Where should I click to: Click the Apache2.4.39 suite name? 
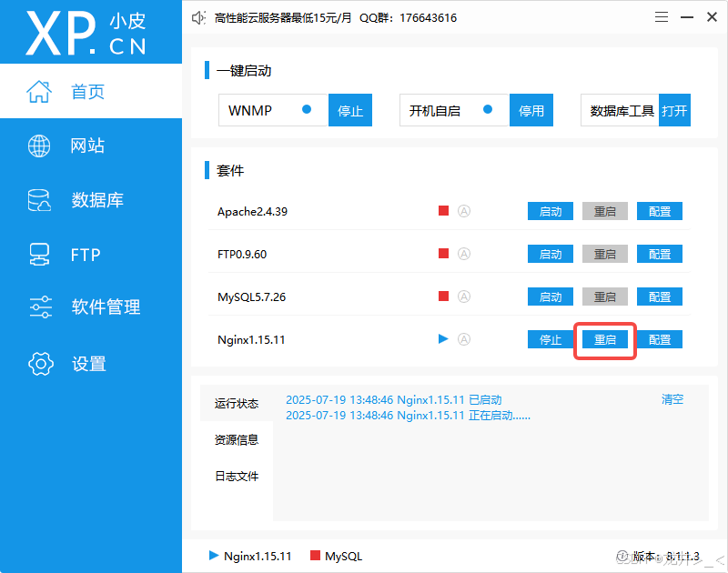coord(253,212)
